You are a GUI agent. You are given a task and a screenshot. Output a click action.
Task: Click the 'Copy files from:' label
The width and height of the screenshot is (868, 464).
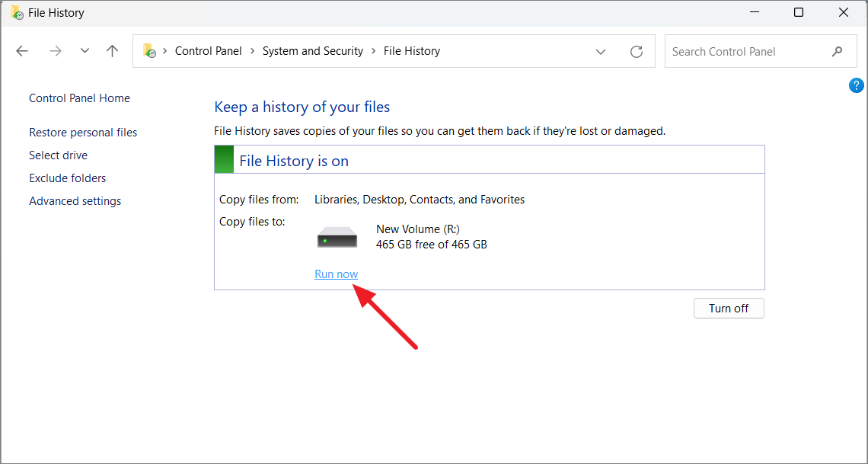coord(259,200)
